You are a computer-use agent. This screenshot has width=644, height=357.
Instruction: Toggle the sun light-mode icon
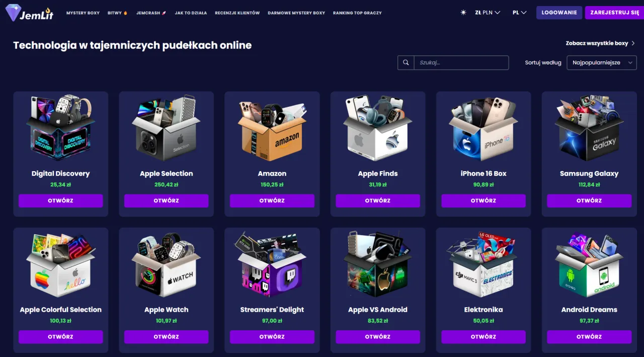click(x=463, y=13)
